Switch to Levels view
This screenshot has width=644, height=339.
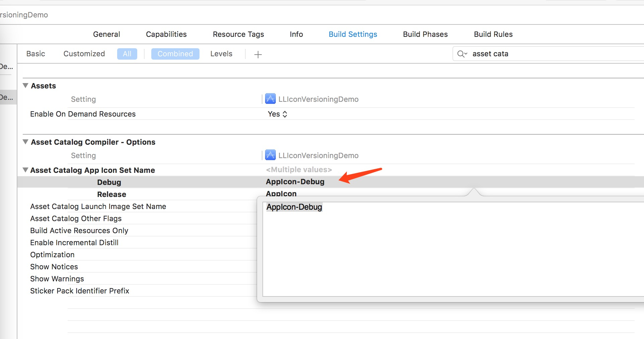point(221,54)
